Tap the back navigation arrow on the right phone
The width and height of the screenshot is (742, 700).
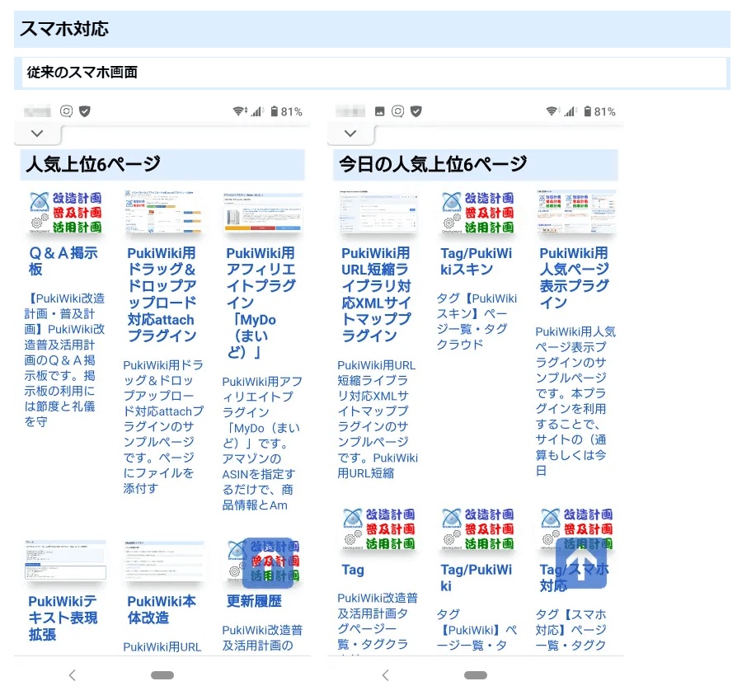(386, 674)
